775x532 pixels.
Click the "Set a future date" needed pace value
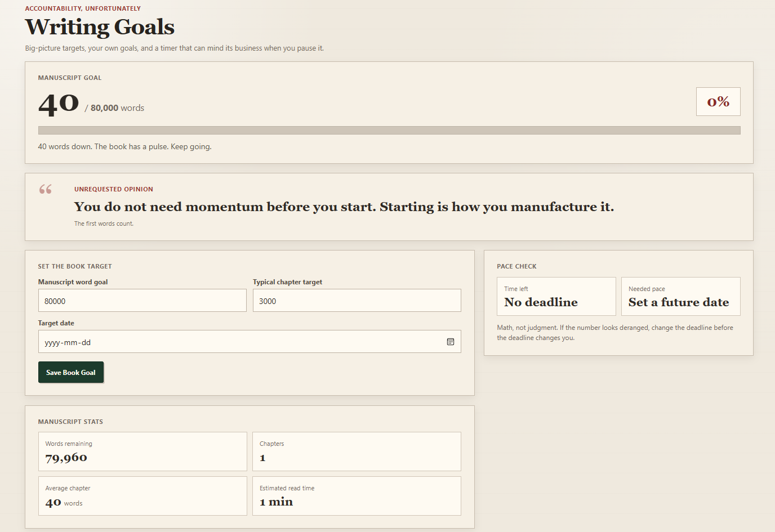point(679,302)
